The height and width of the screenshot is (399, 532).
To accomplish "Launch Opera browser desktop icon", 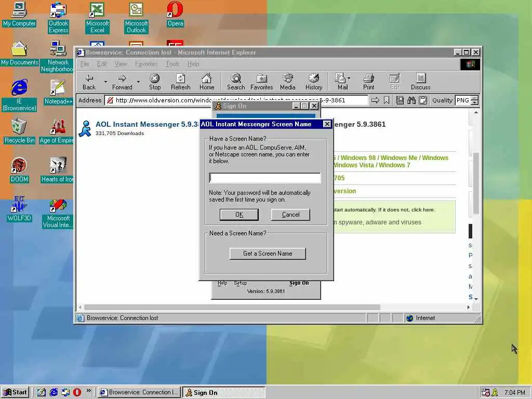I will [x=175, y=15].
